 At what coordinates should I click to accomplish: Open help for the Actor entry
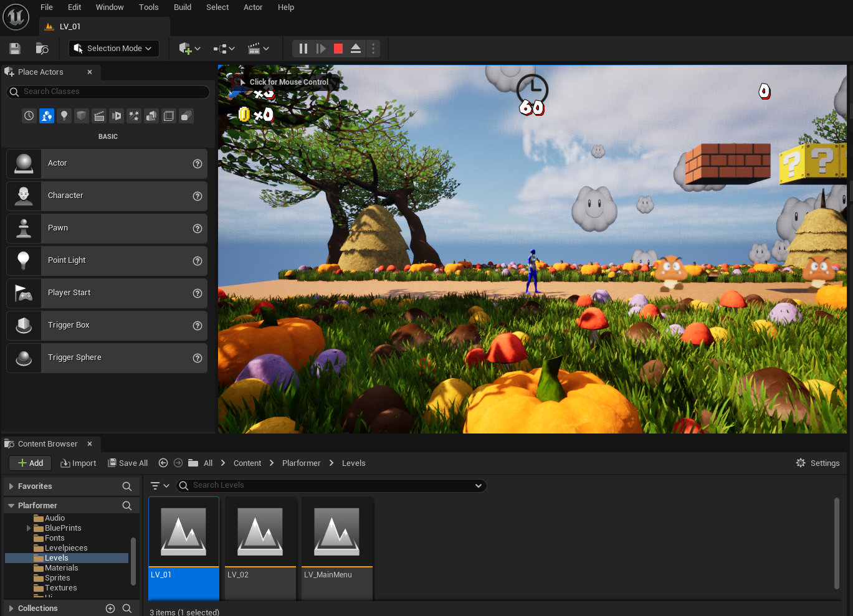click(198, 164)
